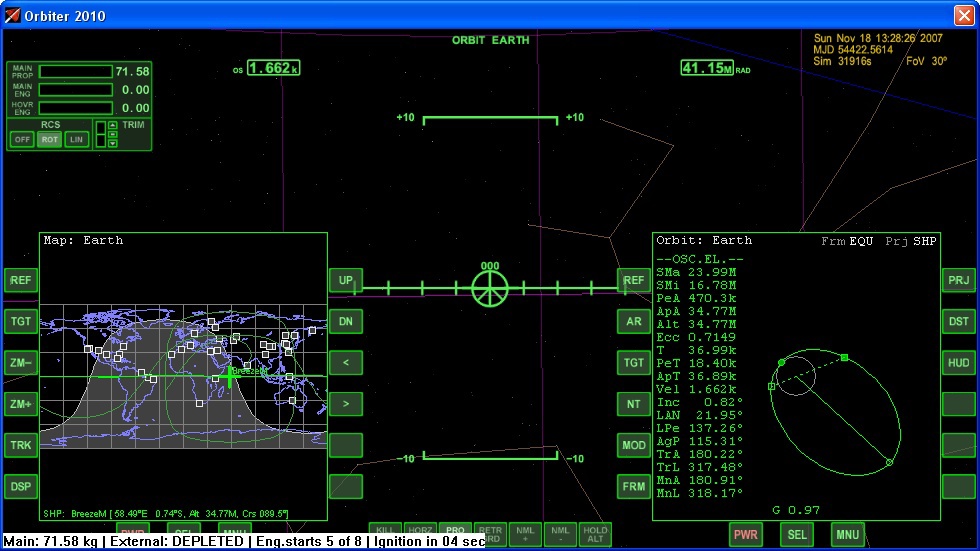Screen dimensions: 980x551
Task: Click the HOVR ENG thrust bar
Action: [x=76, y=108]
